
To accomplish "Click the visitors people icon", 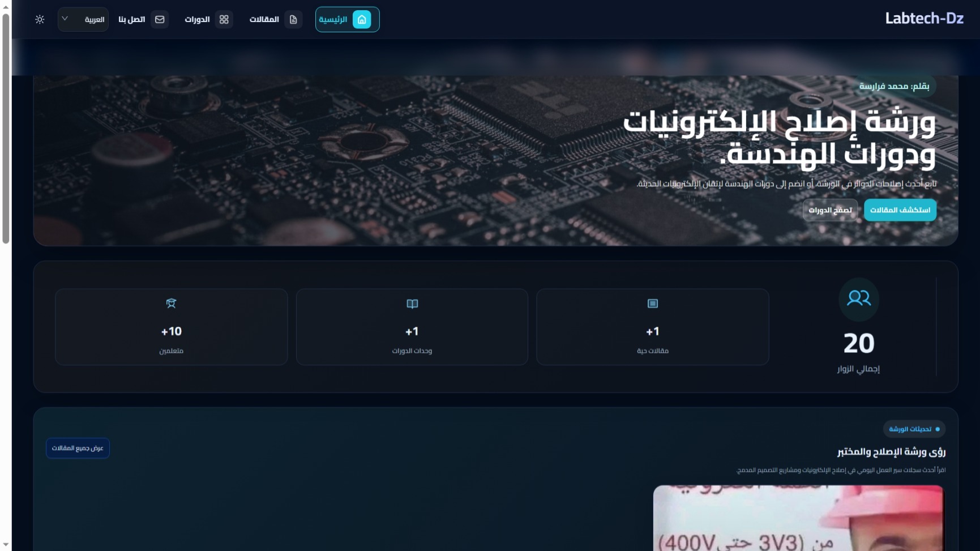I will [858, 298].
